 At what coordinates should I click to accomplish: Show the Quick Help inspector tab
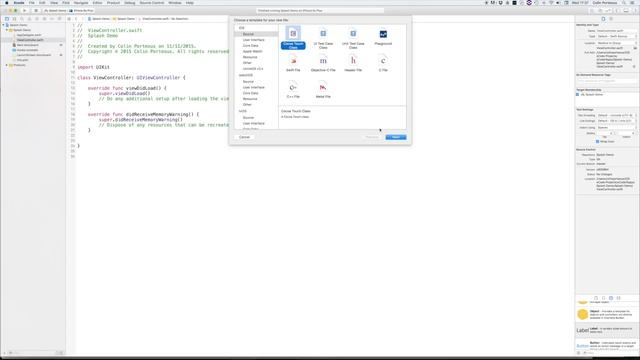point(611,19)
